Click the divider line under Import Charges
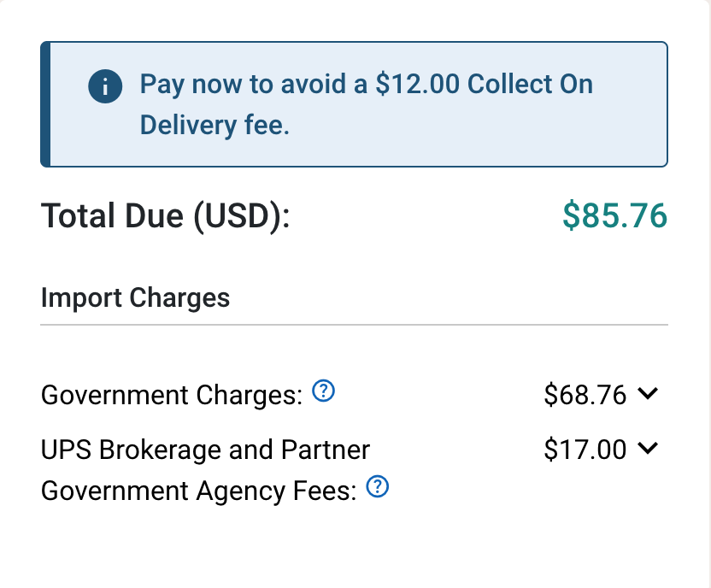 (x=354, y=325)
